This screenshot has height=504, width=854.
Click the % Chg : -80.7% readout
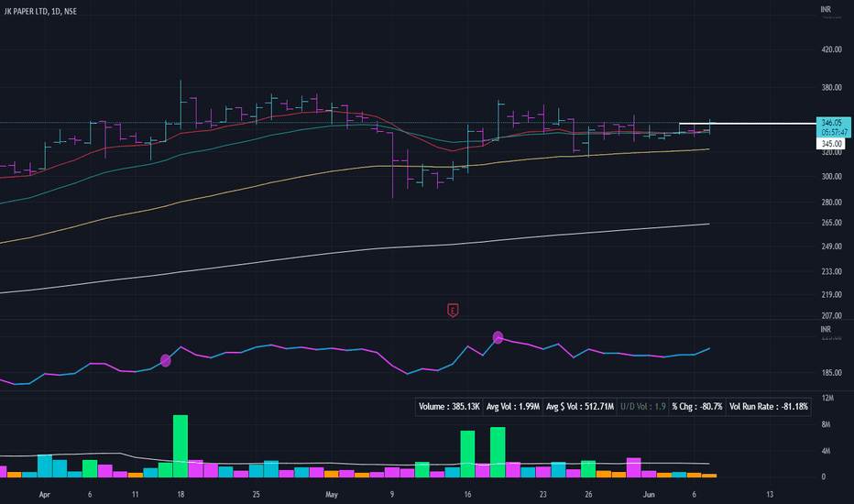(696, 407)
